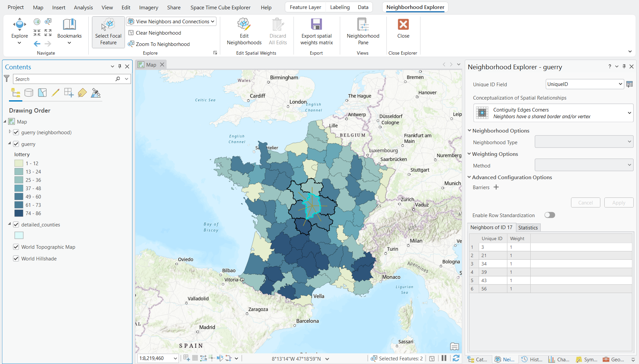This screenshot has height=364, width=639.
Task: Enable Row Standardization switch
Action: point(549,215)
